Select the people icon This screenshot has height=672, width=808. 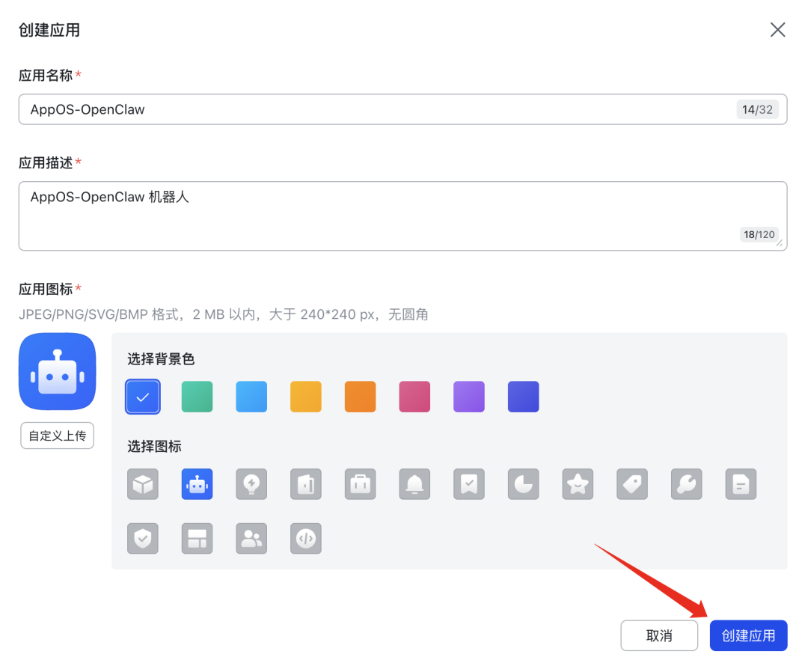(x=251, y=538)
